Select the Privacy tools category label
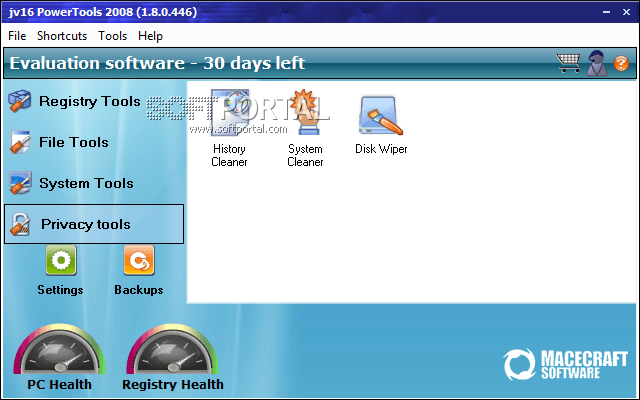 (x=86, y=224)
